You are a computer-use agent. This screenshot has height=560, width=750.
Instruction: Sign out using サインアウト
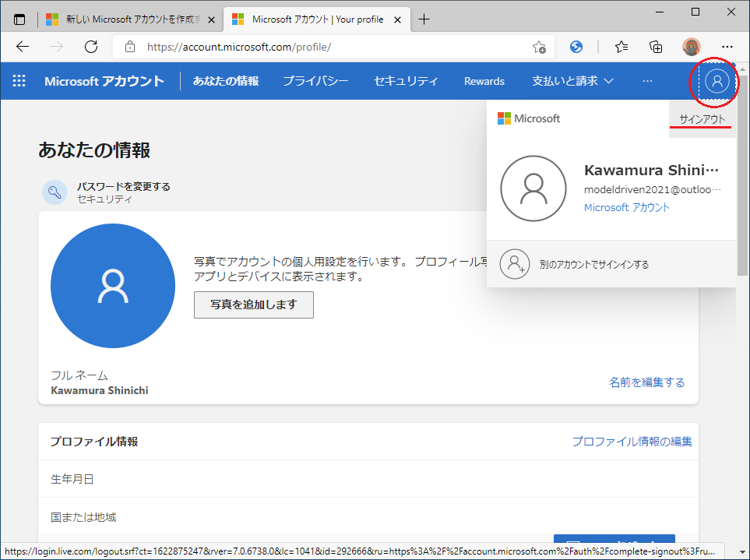coord(702,119)
